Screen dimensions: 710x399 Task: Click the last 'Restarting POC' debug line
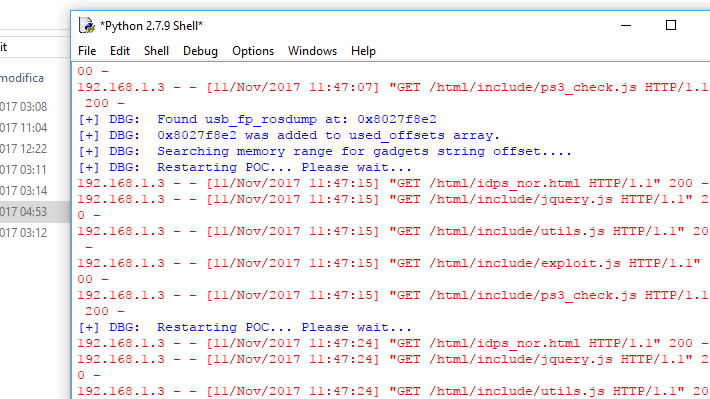(245, 327)
